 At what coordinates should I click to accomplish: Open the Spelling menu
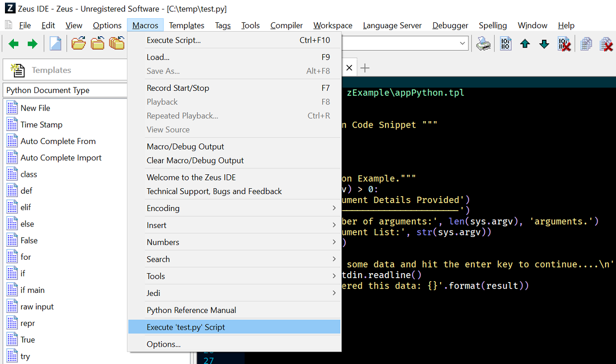click(493, 25)
